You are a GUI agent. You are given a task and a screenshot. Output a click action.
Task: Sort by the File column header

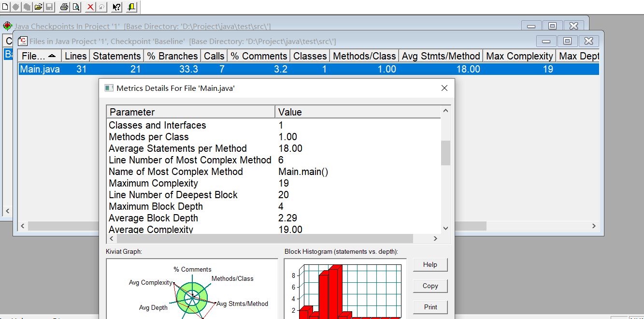(40, 56)
